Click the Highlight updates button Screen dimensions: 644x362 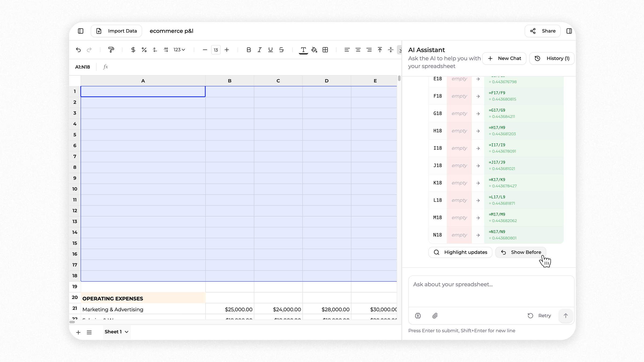pyautogui.click(x=460, y=252)
